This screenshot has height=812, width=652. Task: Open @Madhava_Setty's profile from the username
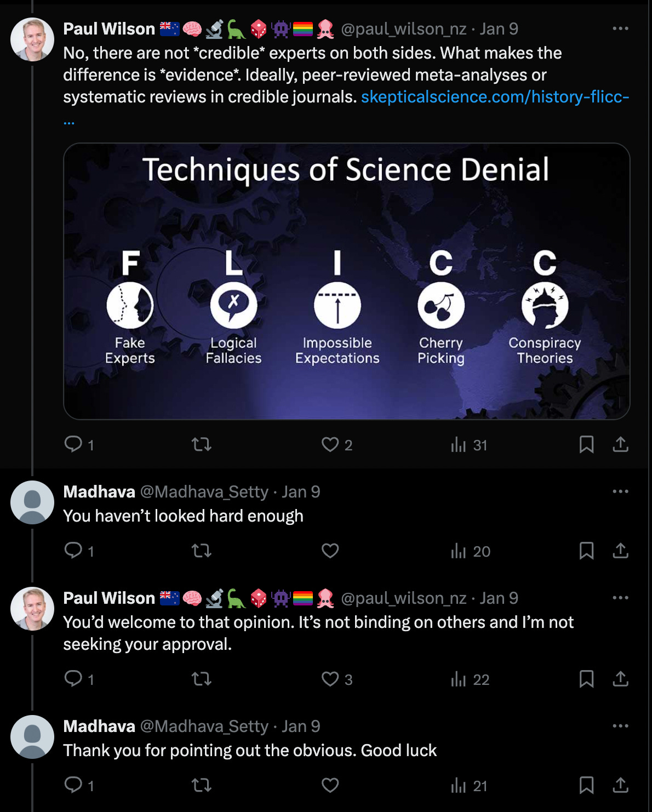(x=204, y=491)
